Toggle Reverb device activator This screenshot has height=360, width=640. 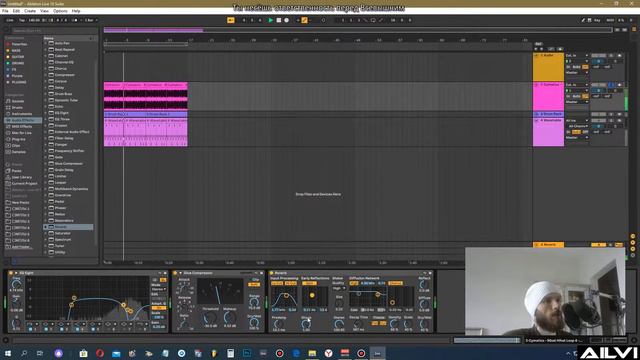(x=271, y=273)
